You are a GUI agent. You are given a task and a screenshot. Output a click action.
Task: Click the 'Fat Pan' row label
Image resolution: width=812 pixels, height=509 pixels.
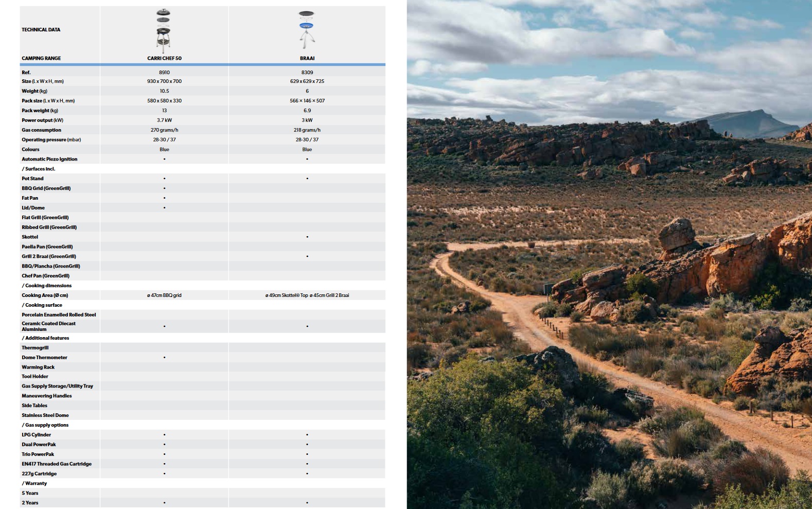[30, 198]
